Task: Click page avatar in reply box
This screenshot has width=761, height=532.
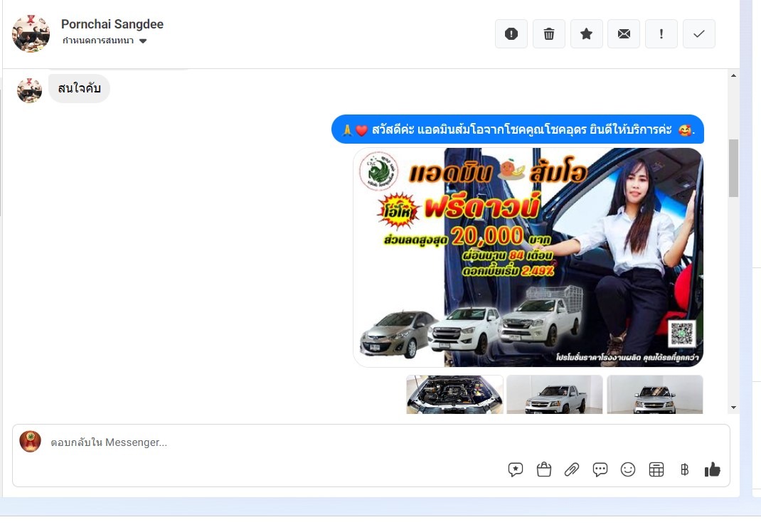Action: coord(30,441)
